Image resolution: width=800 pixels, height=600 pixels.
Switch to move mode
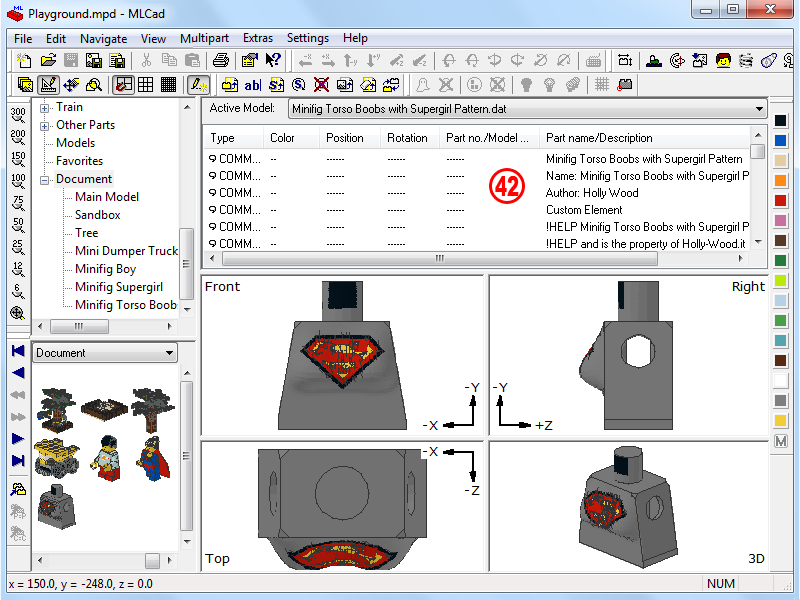[x=71, y=85]
